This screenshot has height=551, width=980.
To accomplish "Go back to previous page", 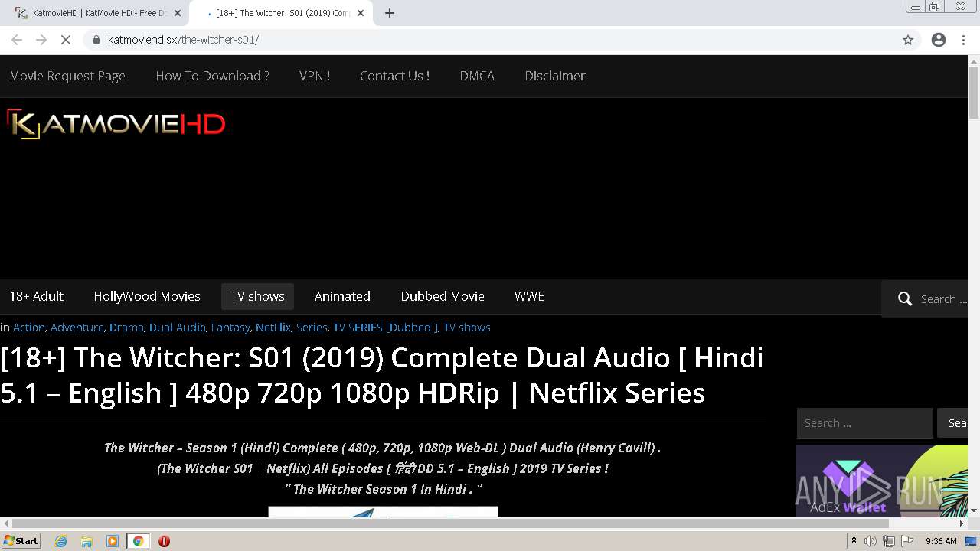I will 17,40.
